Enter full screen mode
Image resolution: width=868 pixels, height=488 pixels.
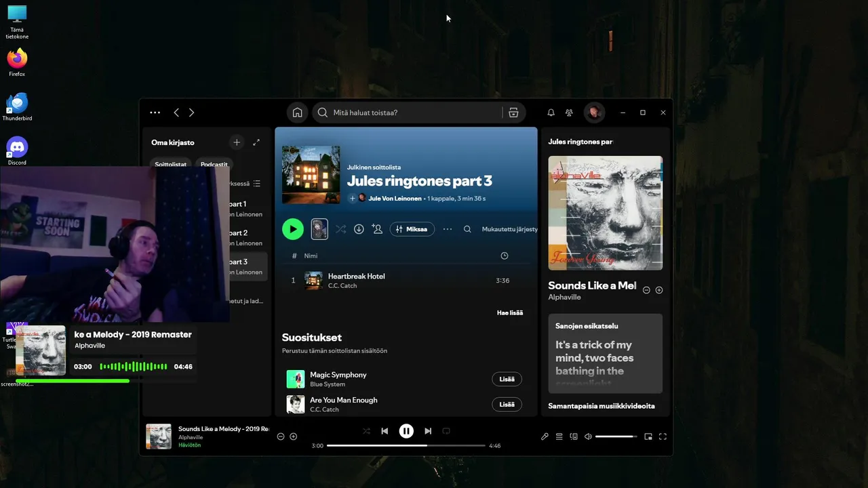(x=663, y=436)
